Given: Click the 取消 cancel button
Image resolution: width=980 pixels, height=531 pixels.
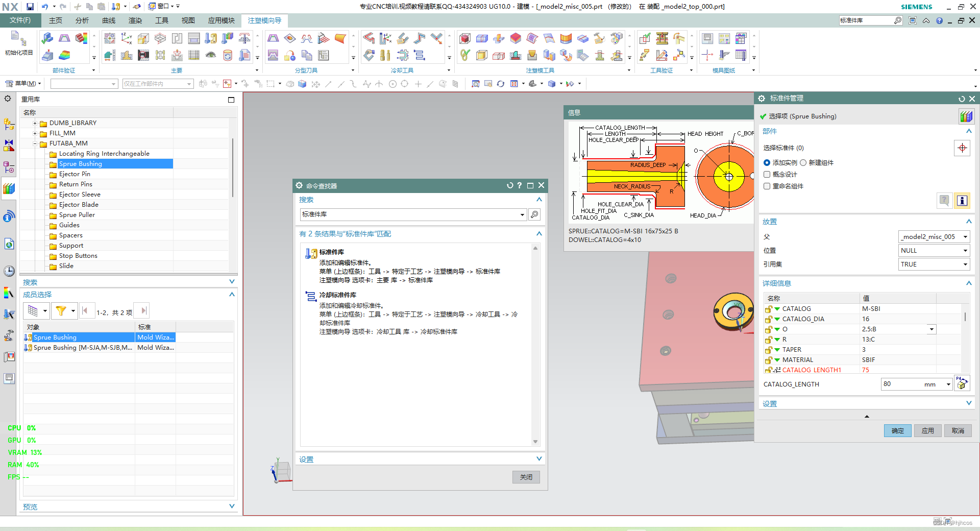Looking at the screenshot, I should point(958,430).
